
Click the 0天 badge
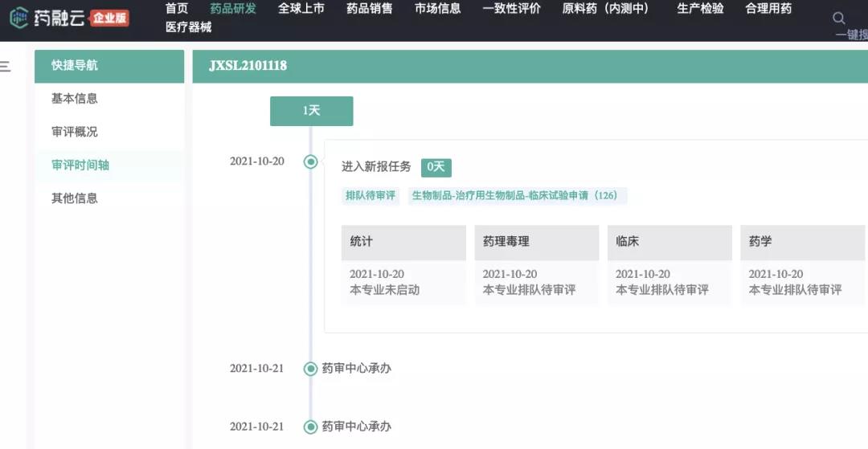(436, 168)
